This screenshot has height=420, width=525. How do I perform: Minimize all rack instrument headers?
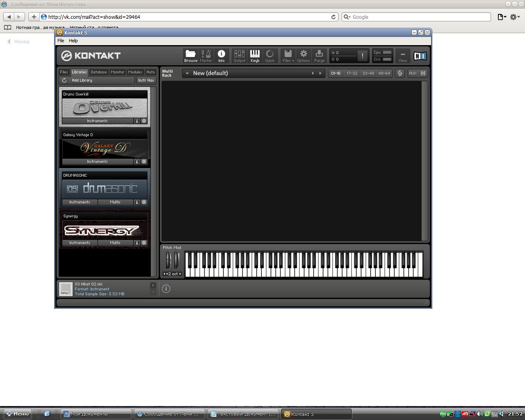[423, 73]
